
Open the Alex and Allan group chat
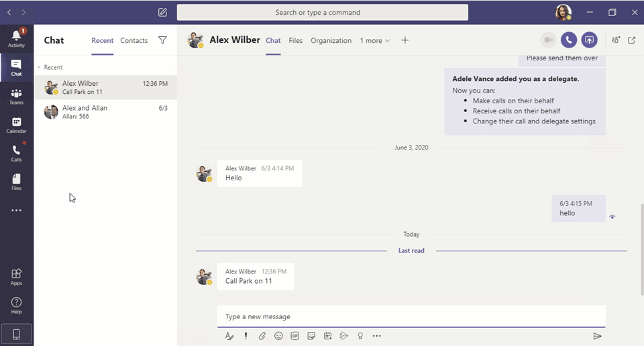(x=105, y=111)
